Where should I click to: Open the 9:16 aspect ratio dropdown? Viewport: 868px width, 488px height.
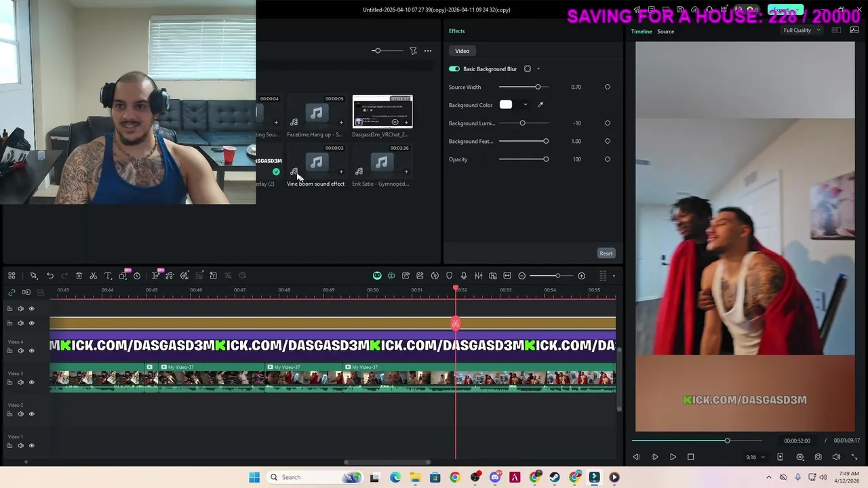[x=755, y=457]
